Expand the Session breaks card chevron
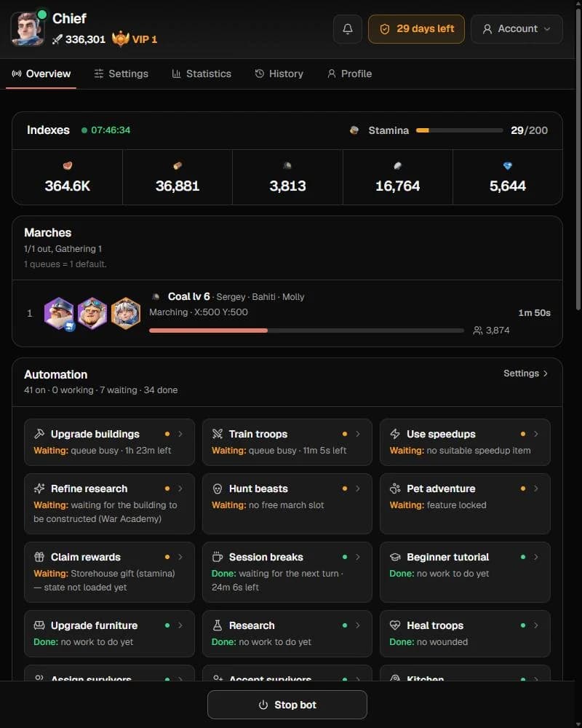The height and width of the screenshot is (728, 582). 358,557
